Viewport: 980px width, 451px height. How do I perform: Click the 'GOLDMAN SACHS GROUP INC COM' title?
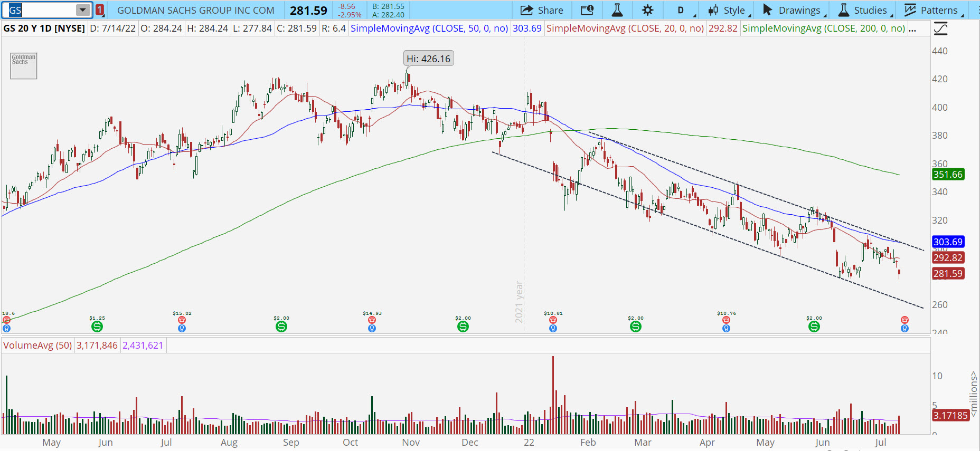point(196,10)
